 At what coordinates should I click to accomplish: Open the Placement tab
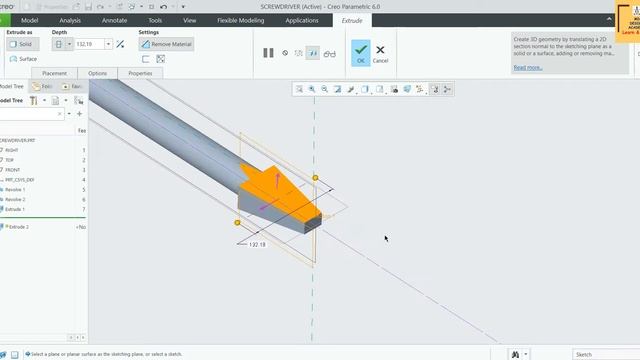click(54, 73)
